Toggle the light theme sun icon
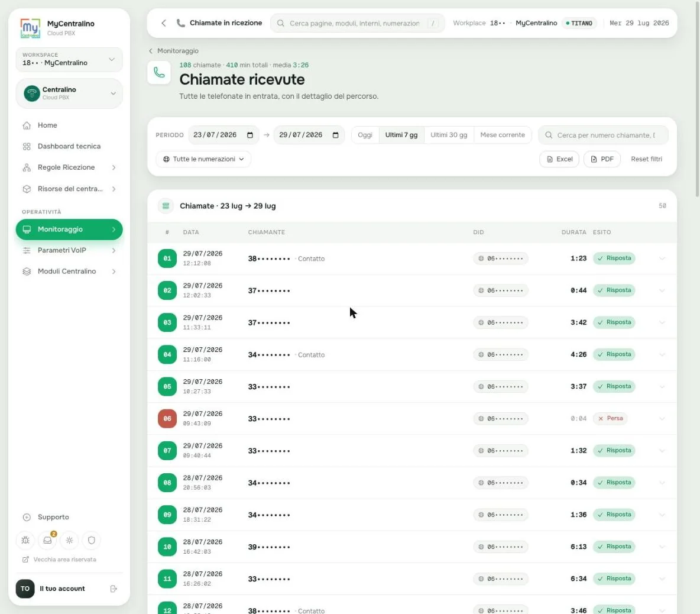The height and width of the screenshot is (614, 700). (x=69, y=540)
